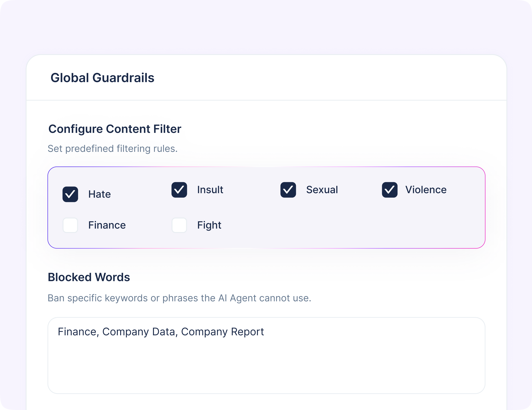Click the Fight label text
532x410 pixels.
(209, 225)
